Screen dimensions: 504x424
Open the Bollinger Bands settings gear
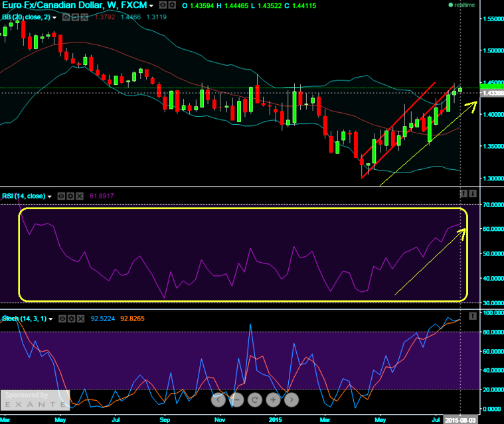(75, 17)
